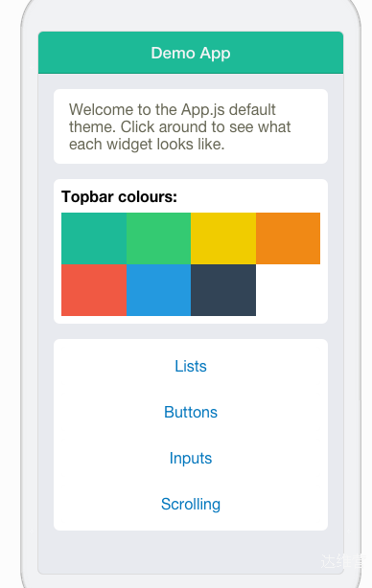Click the empty grey area below links card
The width and height of the screenshot is (372, 588).
pyautogui.click(x=191, y=552)
